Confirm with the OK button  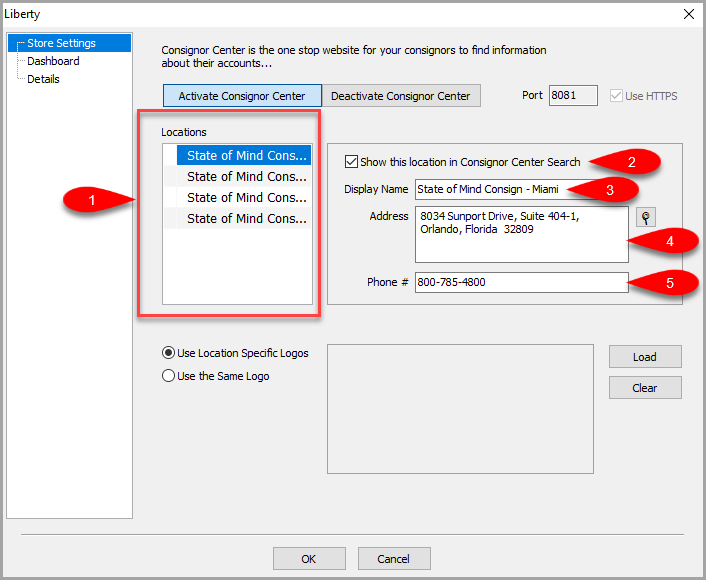(309, 559)
